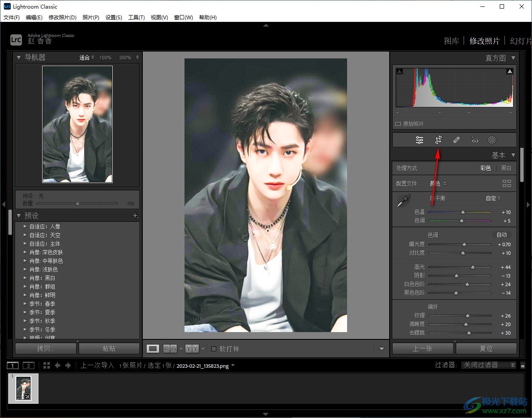
Task: Activate the YY before/after view button
Action: (192, 349)
